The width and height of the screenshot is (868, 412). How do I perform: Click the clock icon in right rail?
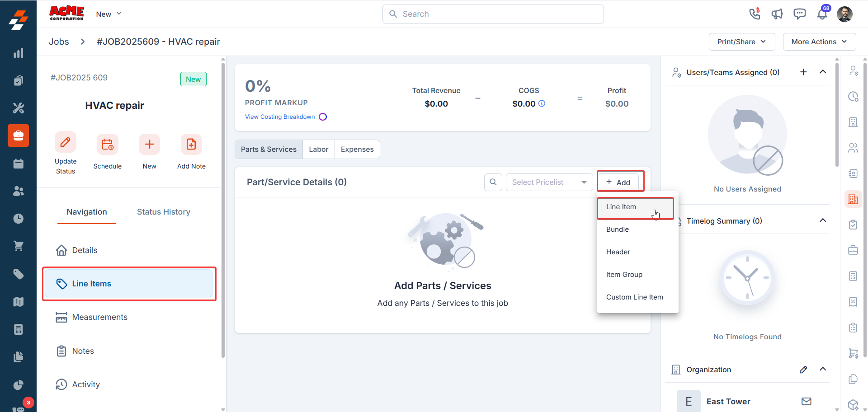pyautogui.click(x=853, y=96)
